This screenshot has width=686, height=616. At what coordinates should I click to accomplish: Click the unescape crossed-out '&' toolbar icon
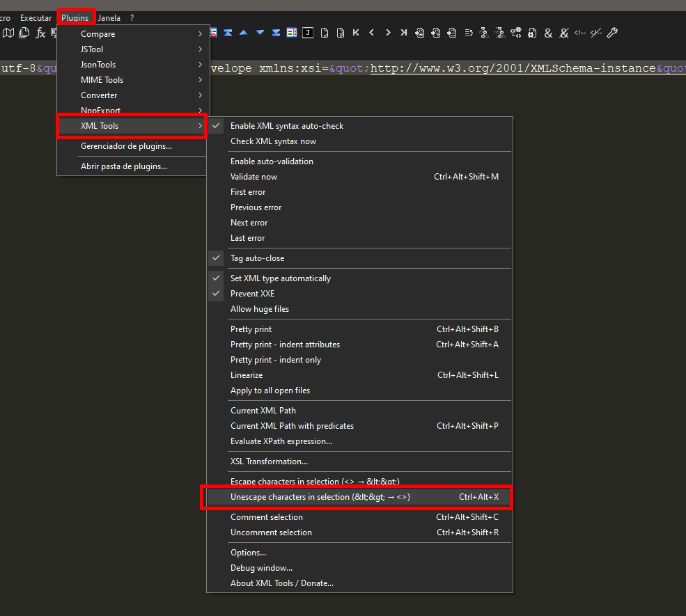(x=564, y=32)
